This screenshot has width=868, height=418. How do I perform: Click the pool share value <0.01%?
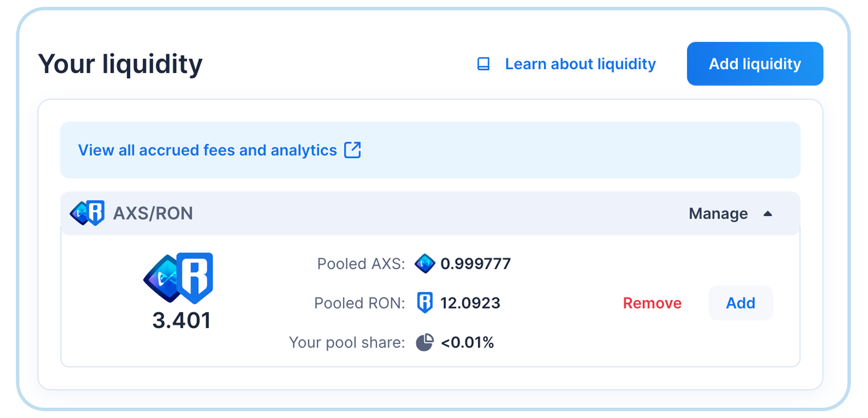click(467, 343)
